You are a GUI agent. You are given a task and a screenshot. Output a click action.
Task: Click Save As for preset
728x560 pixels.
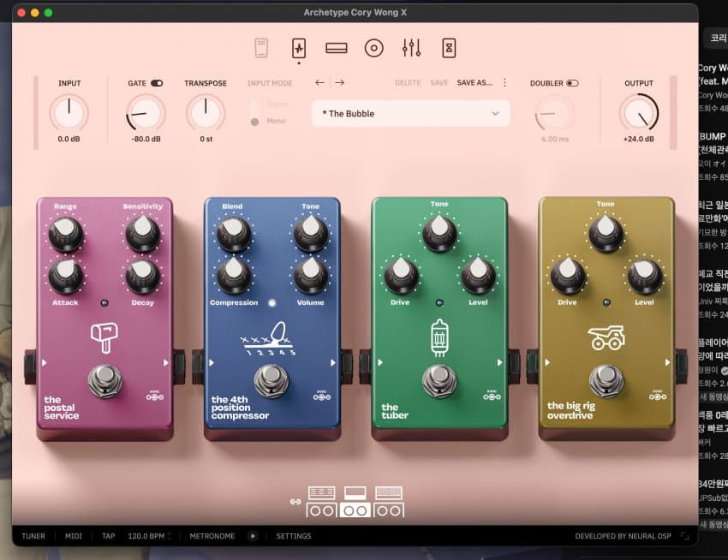474,83
